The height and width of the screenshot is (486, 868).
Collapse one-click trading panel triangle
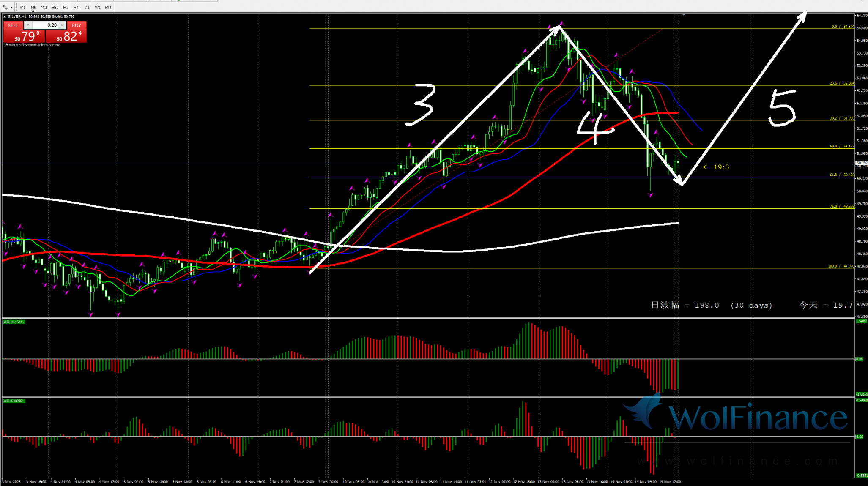click(x=5, y=16)
